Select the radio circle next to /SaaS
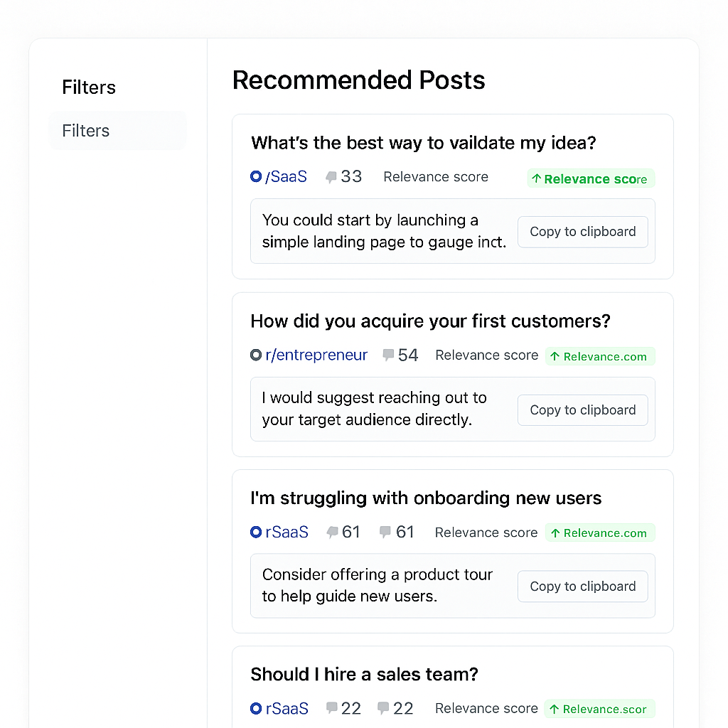Viewport: 728px width, 728px height. tap(256, 176)
